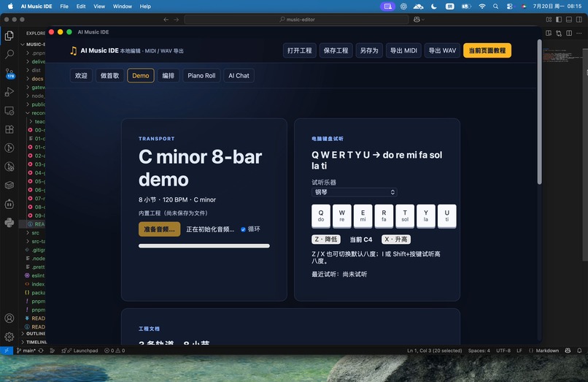
Task: Switch to the 做首歌 tab
Action: [x=109, y=75]
